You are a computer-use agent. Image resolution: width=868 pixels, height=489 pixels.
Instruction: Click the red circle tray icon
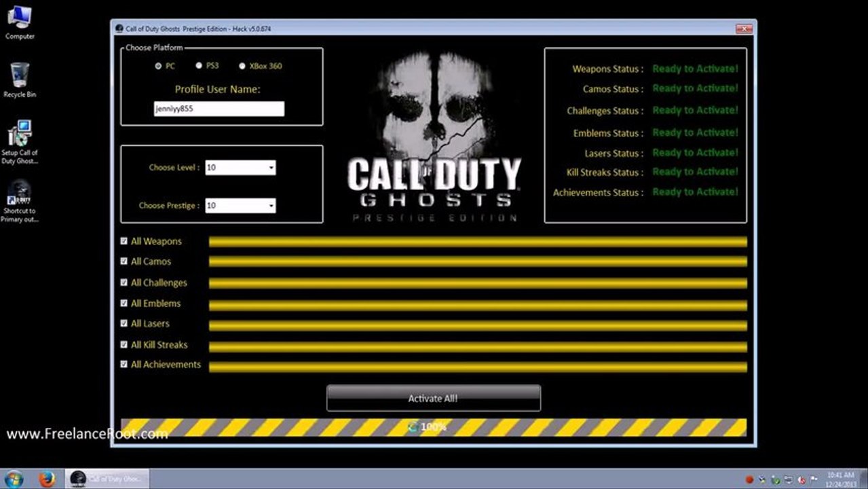(x=750, y=479)
